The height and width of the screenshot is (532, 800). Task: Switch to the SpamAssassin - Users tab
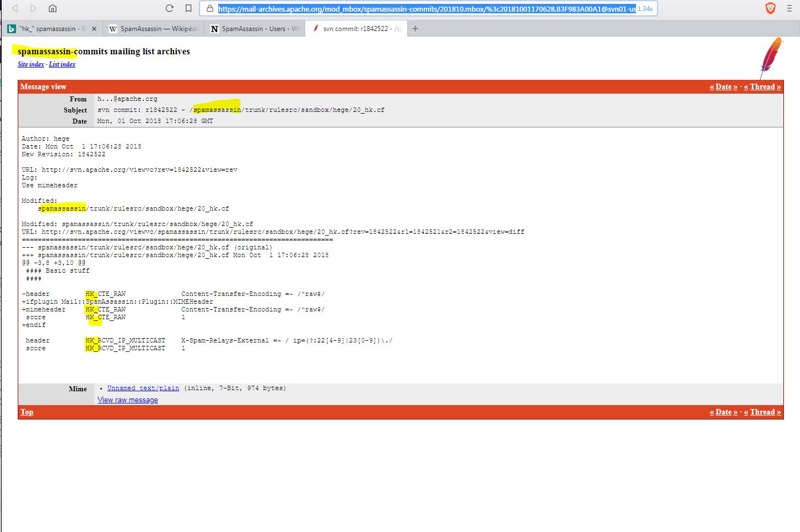click(x=255, y=29)
